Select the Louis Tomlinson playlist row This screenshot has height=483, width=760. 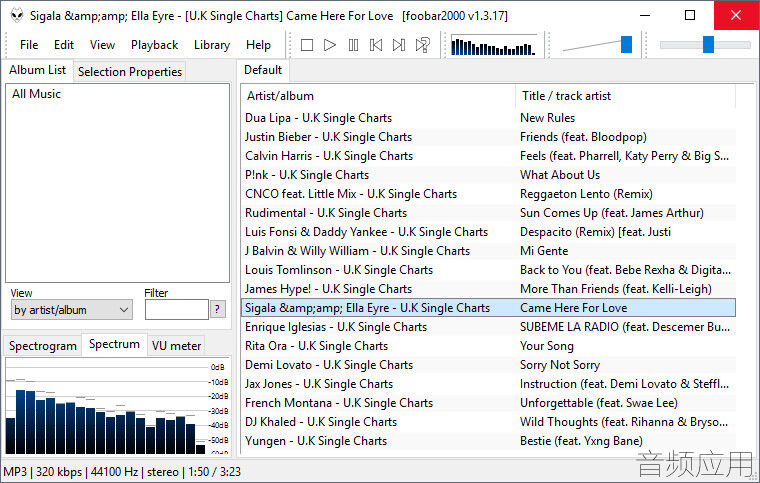pos(489,270)
